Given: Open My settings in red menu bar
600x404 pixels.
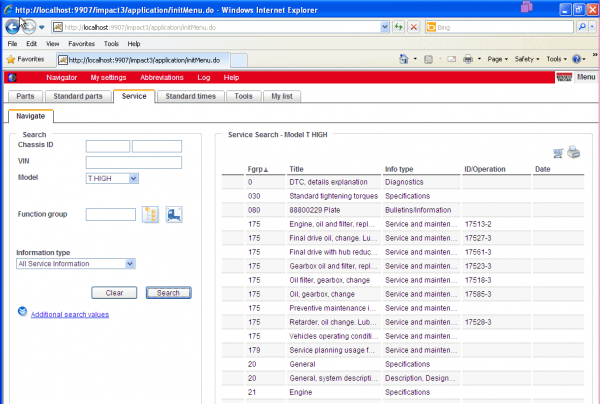Looking at the screenshot, I should (x=108, y=78).
